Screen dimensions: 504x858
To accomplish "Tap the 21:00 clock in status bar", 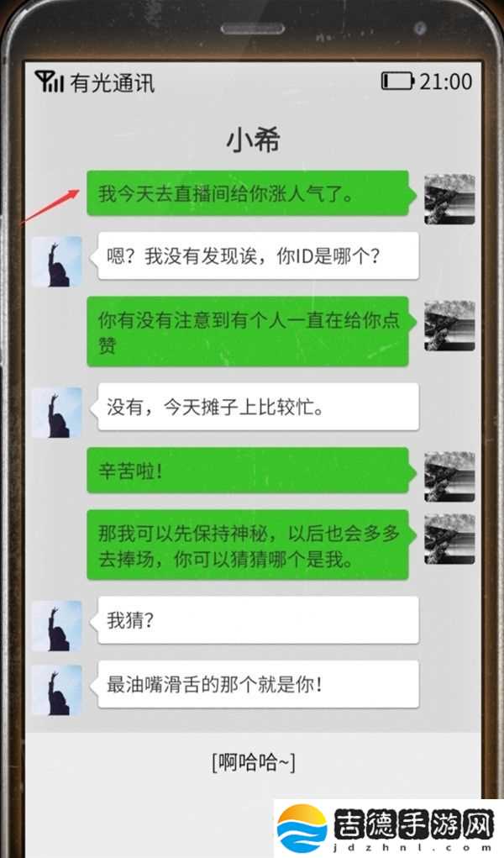I will pyautogui.click(x=445, y=82).
